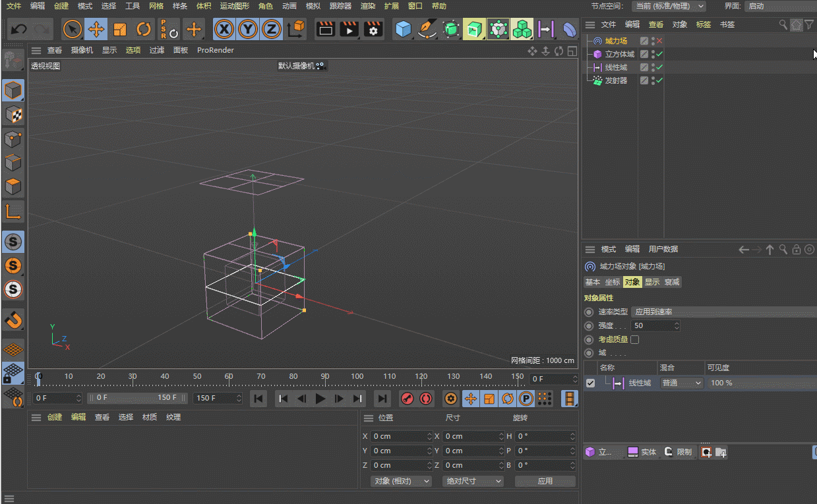Click the Undo arrow icon
The width and height of the screenshot is (817, 504).
tap(19, 30)
